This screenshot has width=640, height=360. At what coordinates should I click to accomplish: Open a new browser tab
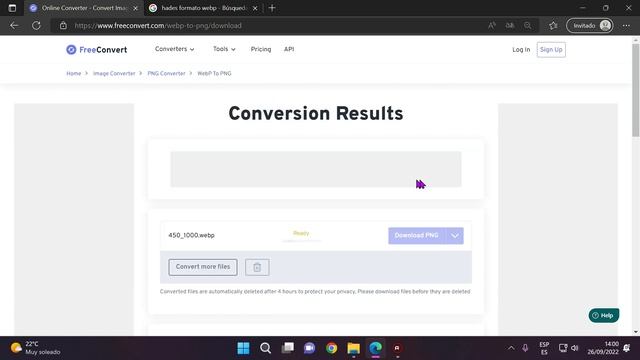tap(272, 8)
